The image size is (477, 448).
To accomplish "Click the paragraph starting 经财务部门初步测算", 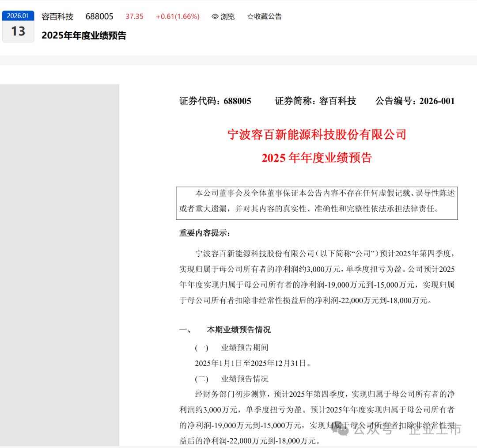I will pos(317,418).
